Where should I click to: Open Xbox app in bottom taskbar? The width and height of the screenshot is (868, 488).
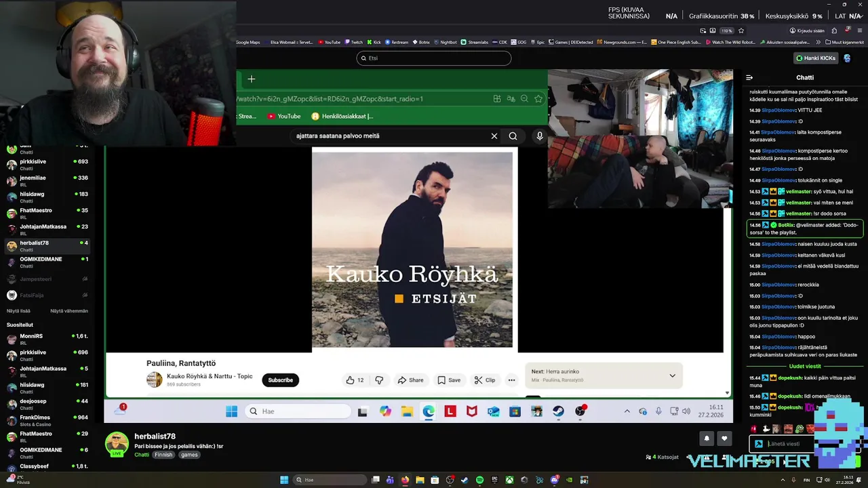(x=509, y=480)
